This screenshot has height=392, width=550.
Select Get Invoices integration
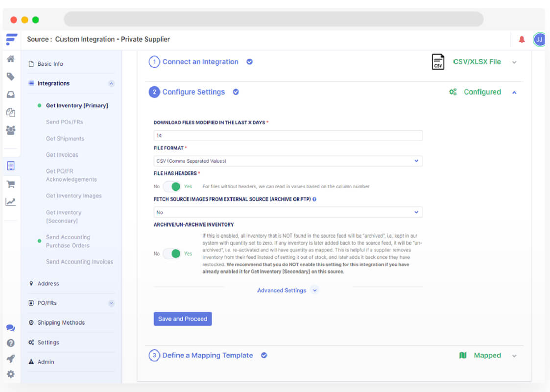pos(62,155)
